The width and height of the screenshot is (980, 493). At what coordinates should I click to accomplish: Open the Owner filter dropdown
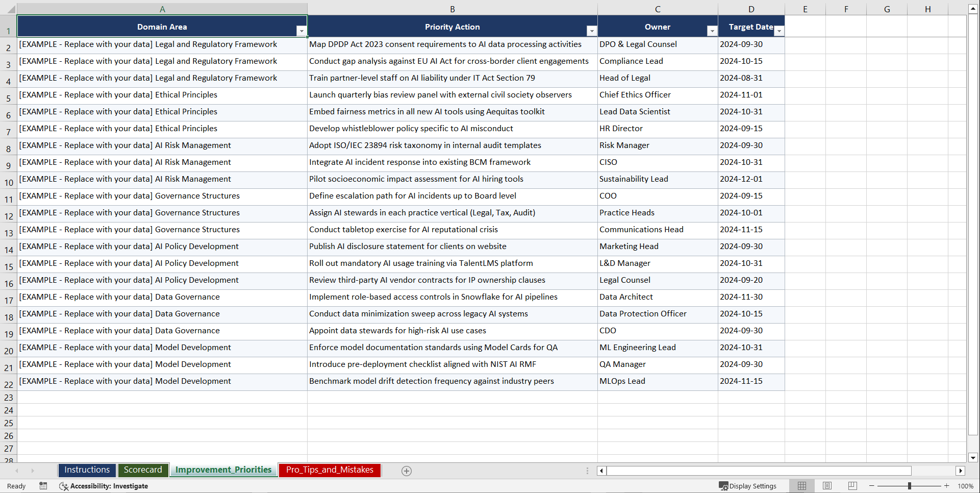pos(712,31)
